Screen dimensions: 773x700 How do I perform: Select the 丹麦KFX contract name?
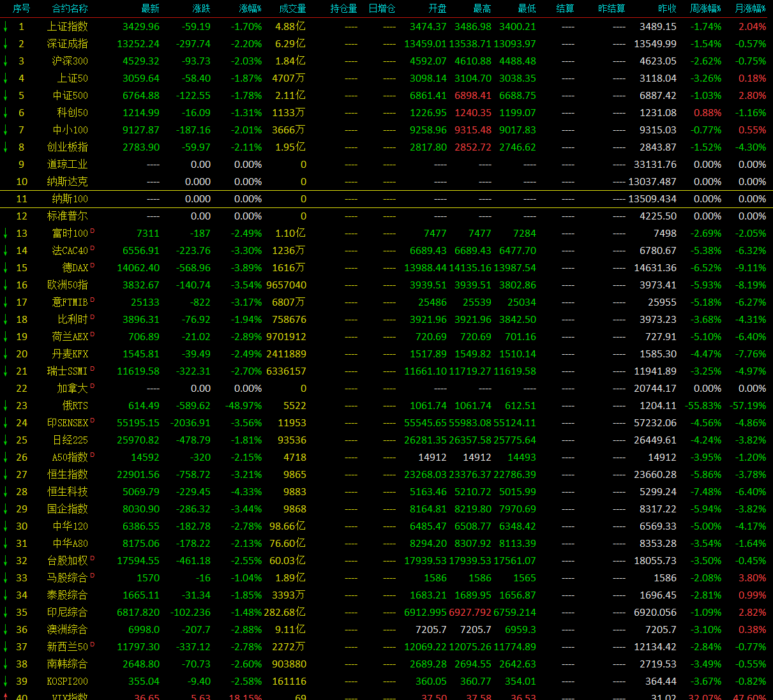click(x=70, y=354)
